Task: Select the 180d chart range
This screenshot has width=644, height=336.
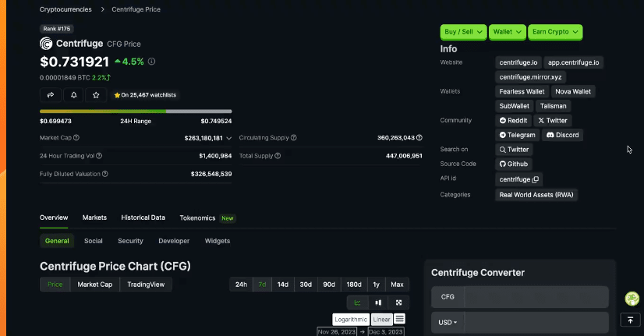Action: [x=354, y=285]
